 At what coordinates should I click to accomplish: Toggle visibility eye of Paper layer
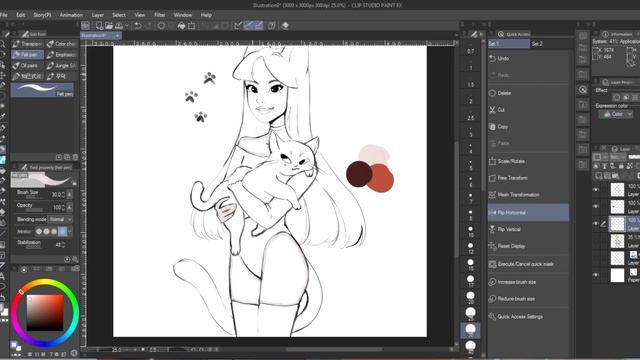tap(596, 275)
